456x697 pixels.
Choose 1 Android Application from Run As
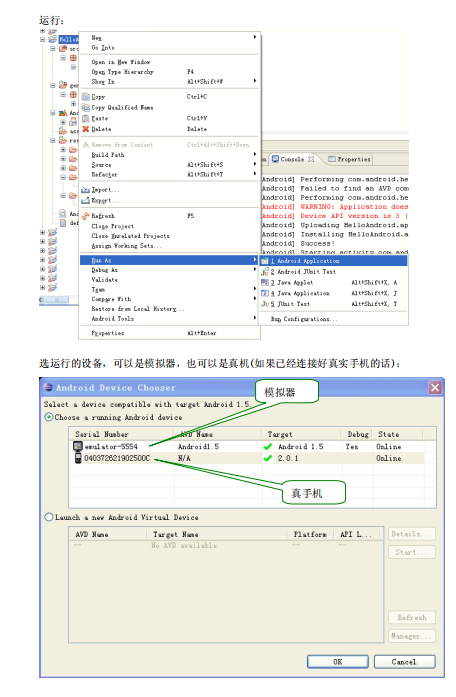pos(333,261)
